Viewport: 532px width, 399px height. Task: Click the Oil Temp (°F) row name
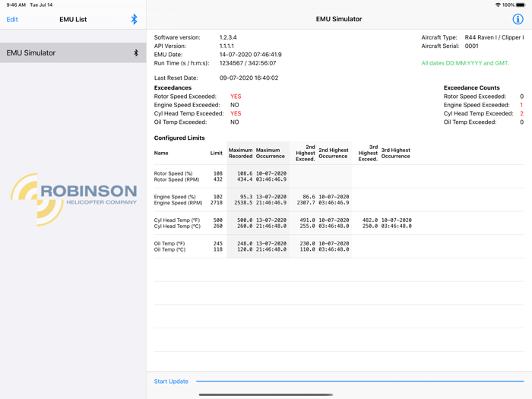pos(169,244)
